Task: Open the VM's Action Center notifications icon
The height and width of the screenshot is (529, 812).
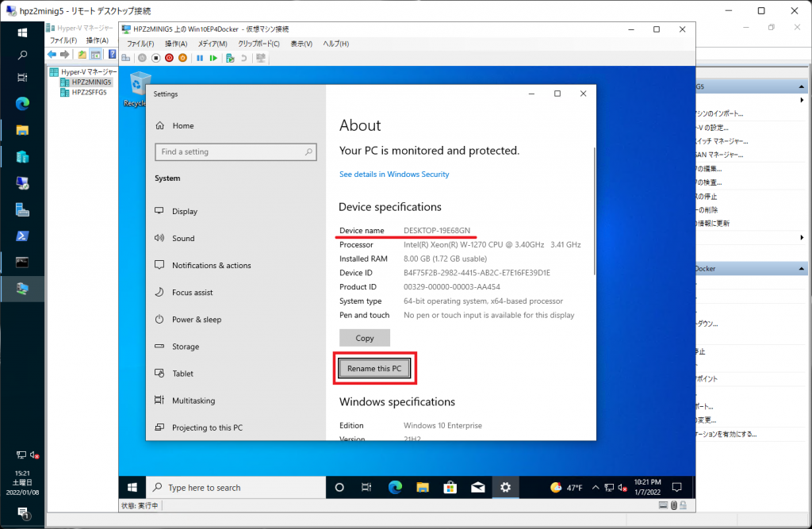Action: [677, 488]
